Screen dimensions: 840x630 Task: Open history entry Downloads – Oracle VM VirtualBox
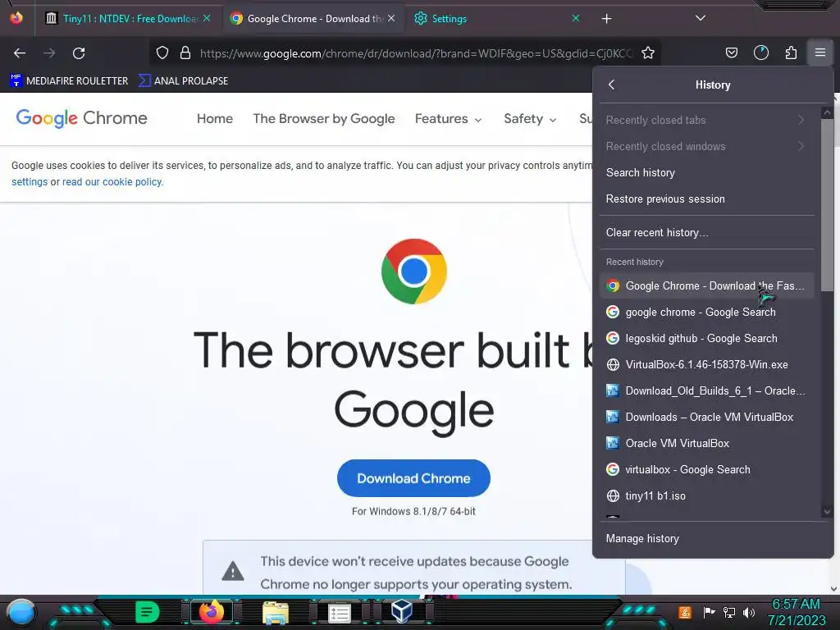[706, 417]
